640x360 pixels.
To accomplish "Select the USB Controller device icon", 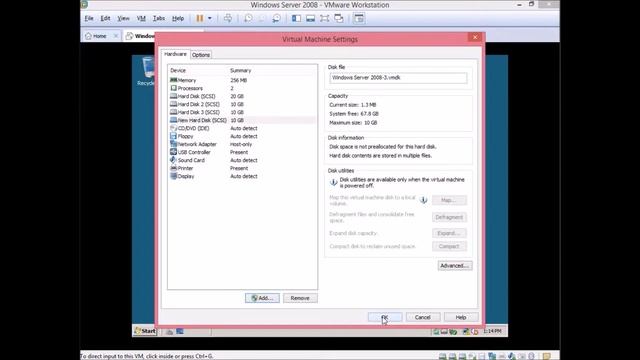I will [173, 152].
